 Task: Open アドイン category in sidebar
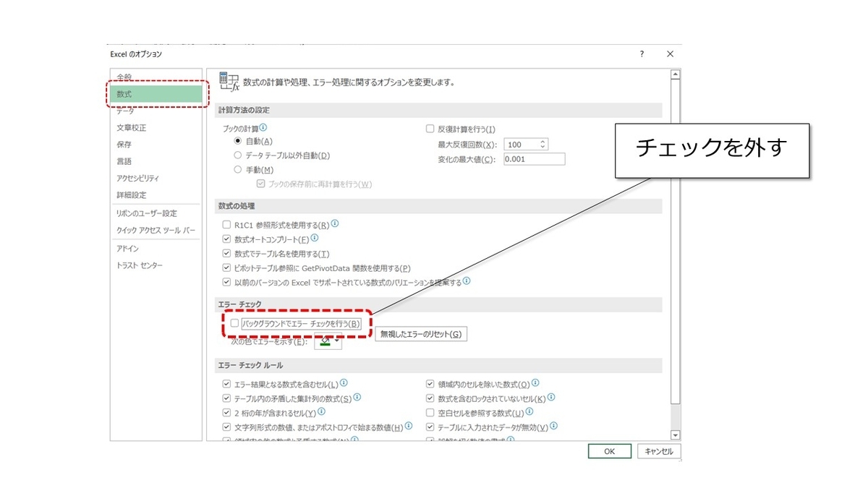156,248
